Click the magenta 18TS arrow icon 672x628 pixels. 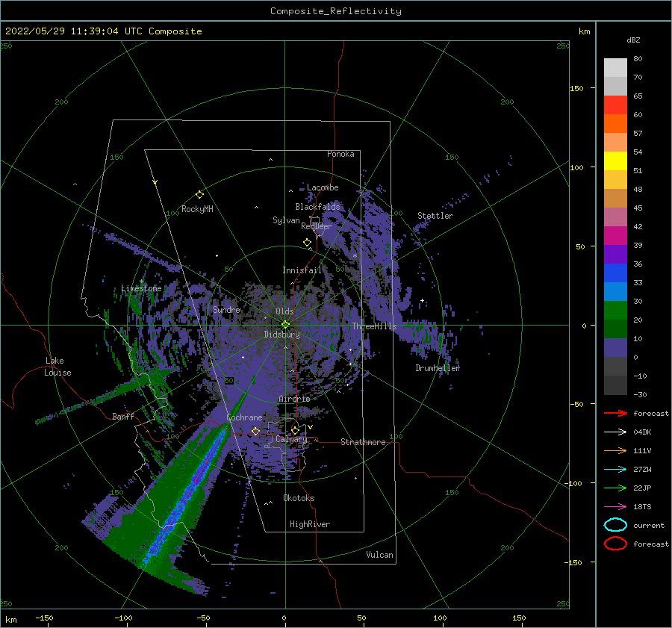[x=615, y=507]
